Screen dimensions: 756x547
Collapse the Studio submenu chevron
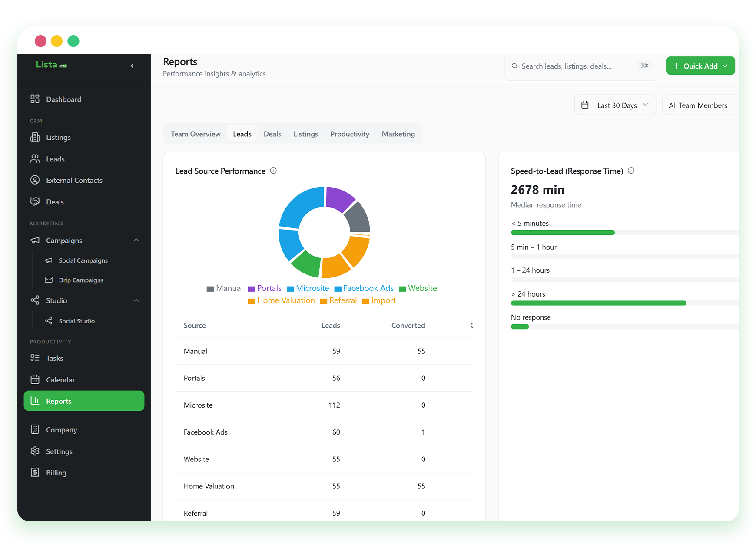pos(136,300)
